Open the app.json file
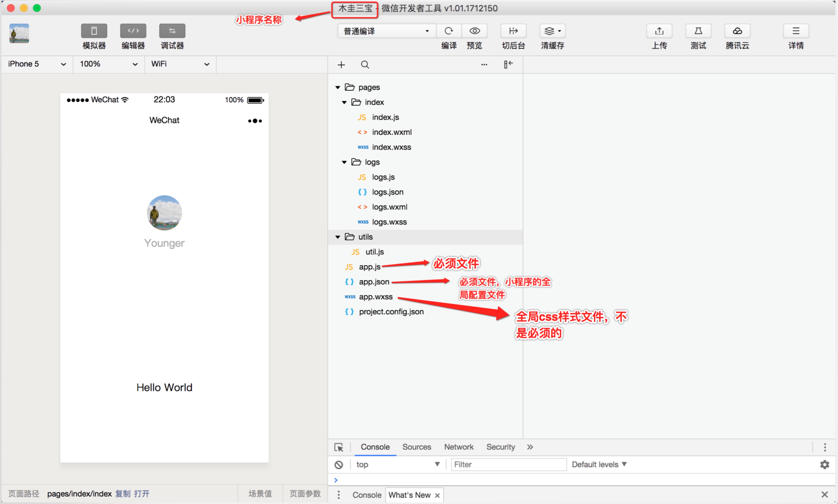Screen dimensions: 838x504 374,282
